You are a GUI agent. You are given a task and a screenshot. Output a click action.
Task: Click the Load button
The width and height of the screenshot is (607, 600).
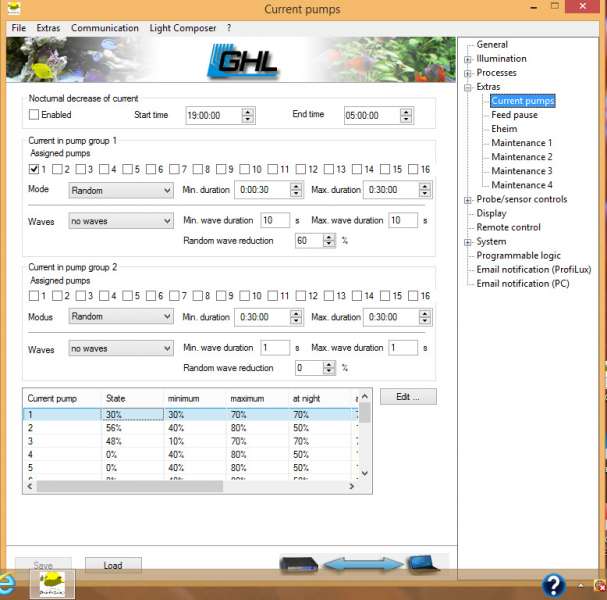tap(113, 565)
